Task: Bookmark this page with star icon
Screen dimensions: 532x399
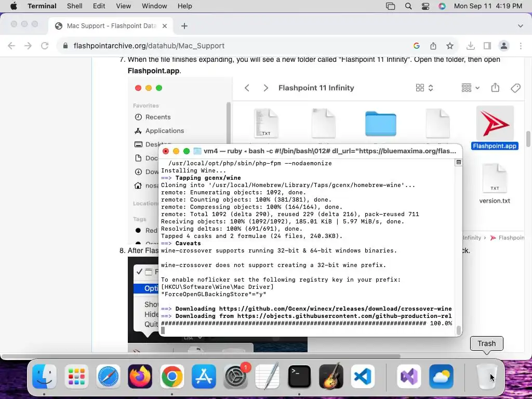Action: coord(450,46)
